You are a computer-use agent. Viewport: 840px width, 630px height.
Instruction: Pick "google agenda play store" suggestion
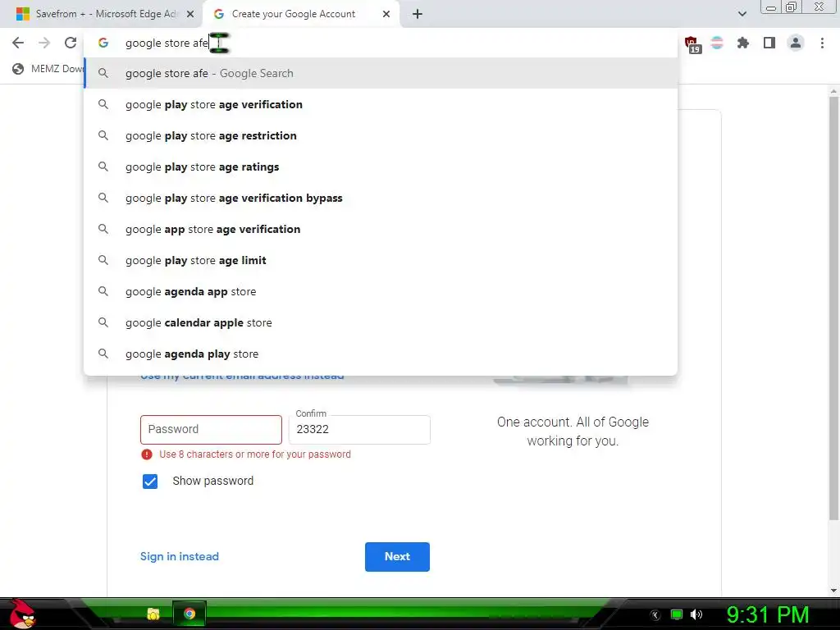pos(381,354)
